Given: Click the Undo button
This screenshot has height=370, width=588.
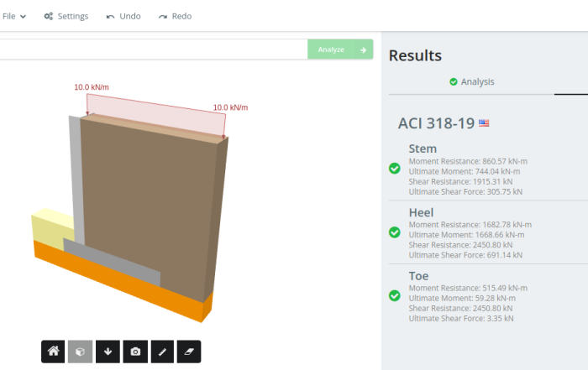Looking at the screenshot, I should [x=123, y=16].
